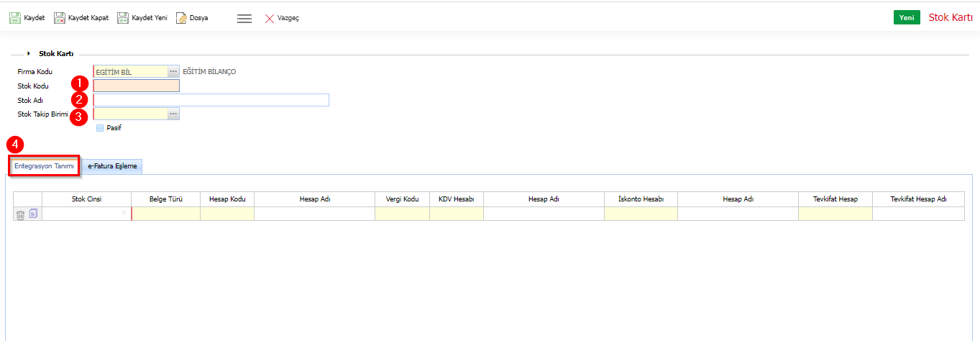The width and height of the screenshot is (980, 341).
Task: Open Stok Takip Birimi lookup button
Action: click(173, 114)
